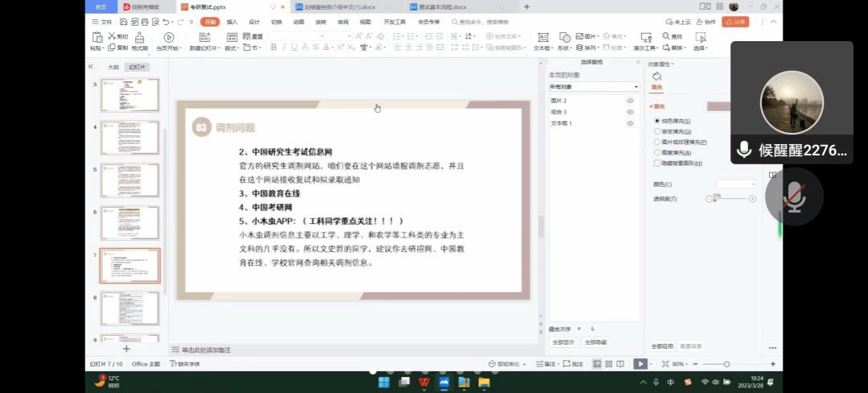Image resolution: width=868 pixels, height=393 pixels.
Task: Open the Animation (动画) ribbon tab
Action: click(299, 22)
